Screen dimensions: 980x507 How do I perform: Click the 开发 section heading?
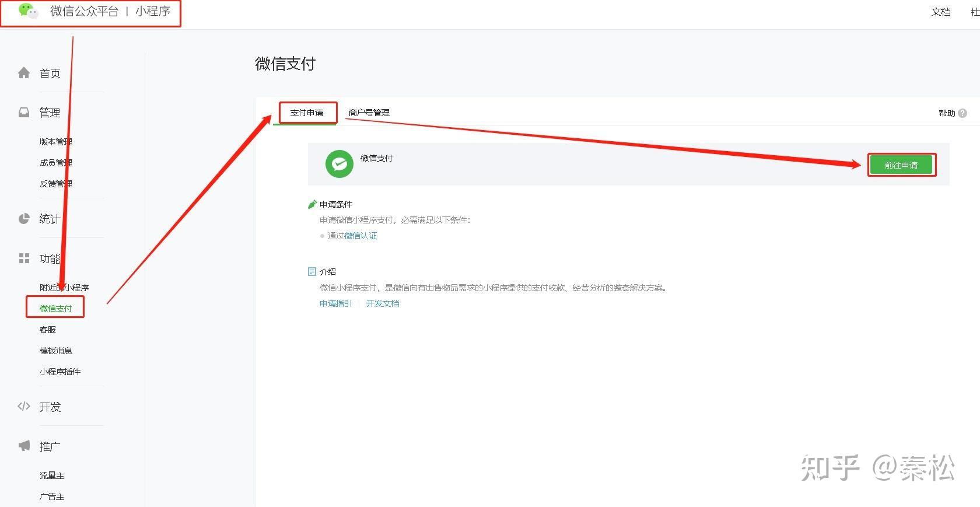[50, 407]
